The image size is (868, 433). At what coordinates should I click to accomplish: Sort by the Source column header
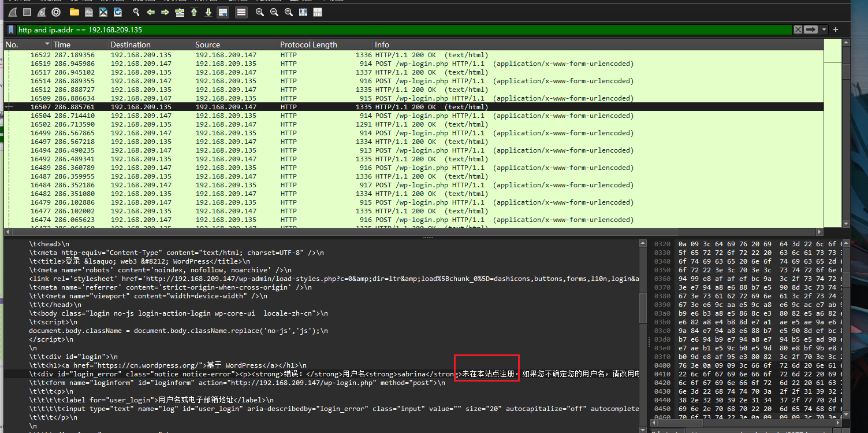point(236,45)
